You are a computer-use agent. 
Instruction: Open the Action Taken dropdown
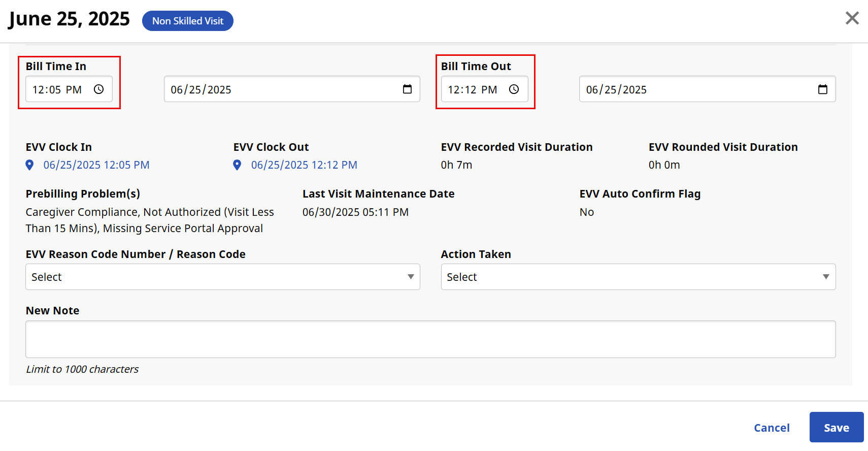638,277
